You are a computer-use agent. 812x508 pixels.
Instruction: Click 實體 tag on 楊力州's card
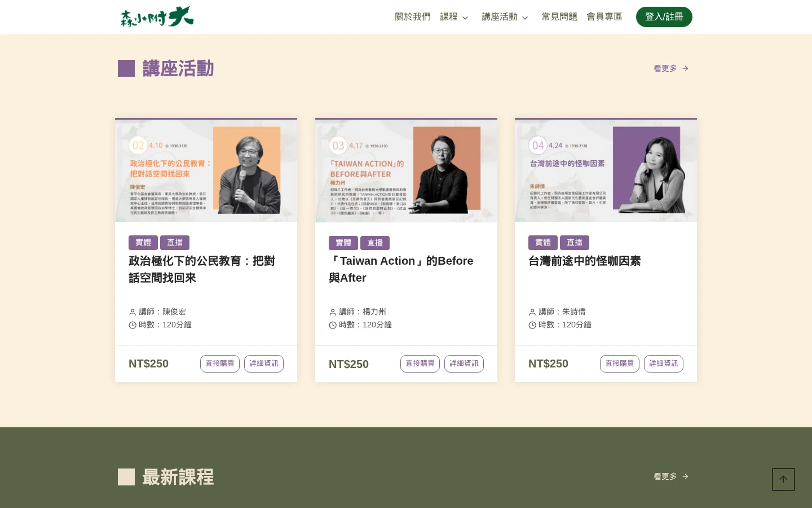343,243
